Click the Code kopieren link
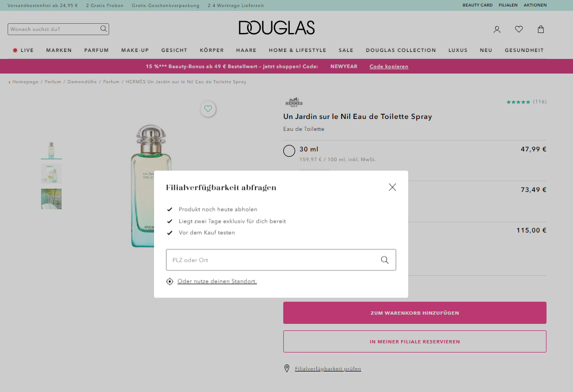Image resolution: width=573 pixels, height=392 pixels. tap(389, 67)
